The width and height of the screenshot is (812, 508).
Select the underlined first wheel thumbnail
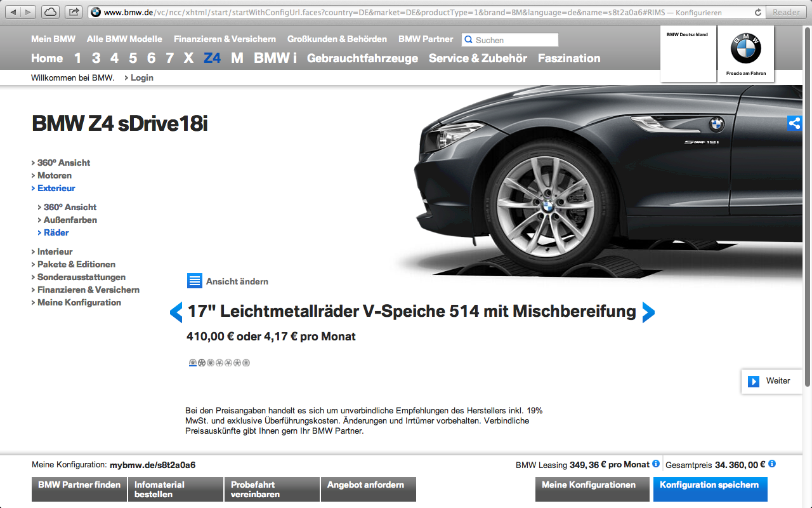coord(193,363)
